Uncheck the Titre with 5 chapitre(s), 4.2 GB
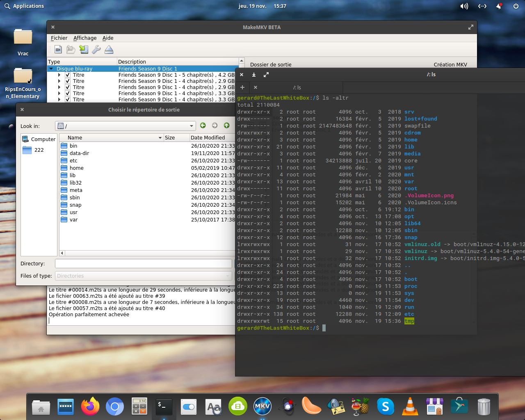525x420 pixels. click(x=68, y=75)
